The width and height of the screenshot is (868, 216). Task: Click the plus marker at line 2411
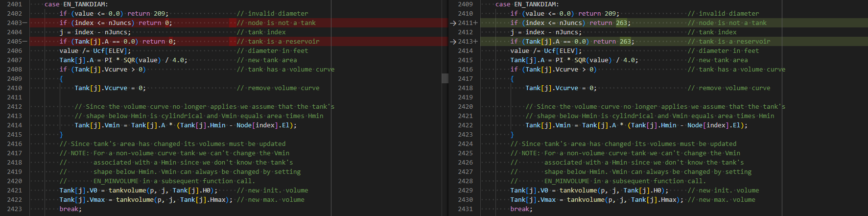click(475, 23)
